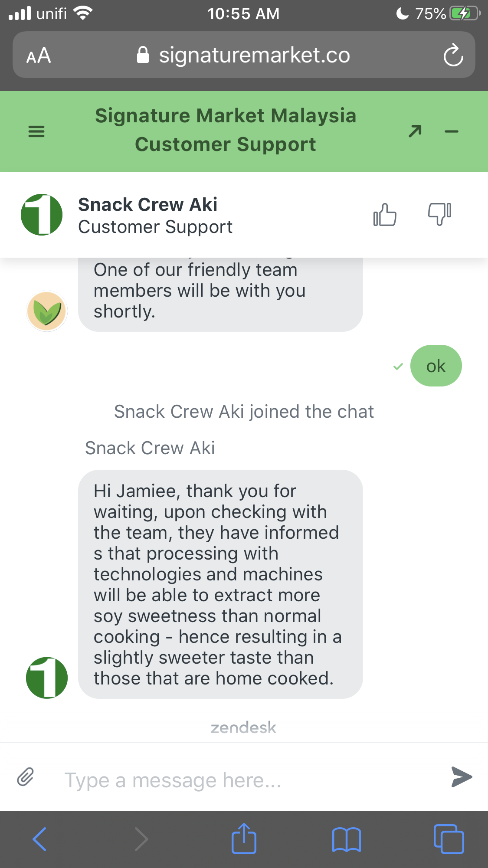Tap the signaturemarket.co address bar
Viewport: 488px width, 868px height.
click(244, 55)
